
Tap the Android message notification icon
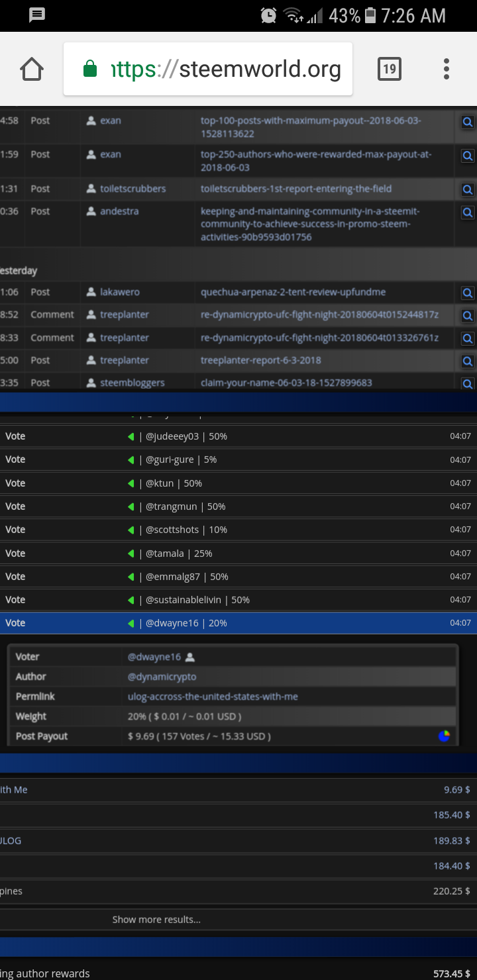(x=37, y=15)
